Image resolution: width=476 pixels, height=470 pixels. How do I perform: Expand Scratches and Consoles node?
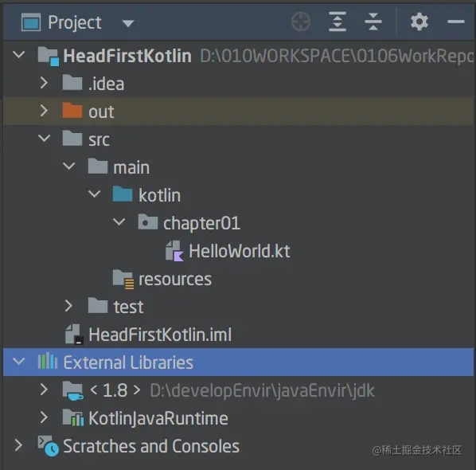click(x=19, y=445)
